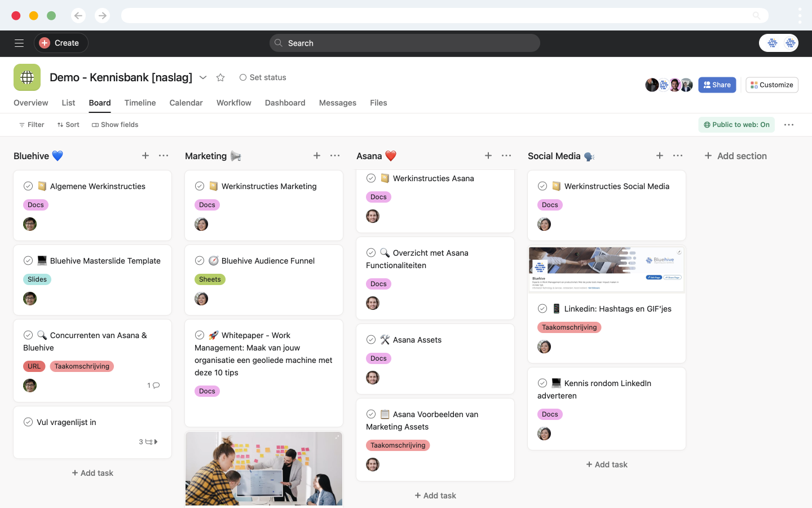Open the globe project icon

[x=27, y=77]
